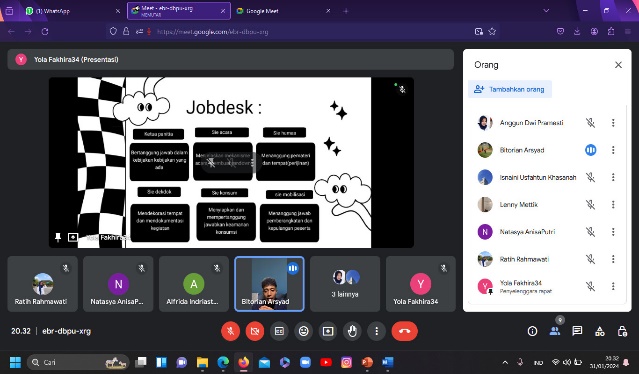Open the activities shapes icon

[x=600, y=331]
